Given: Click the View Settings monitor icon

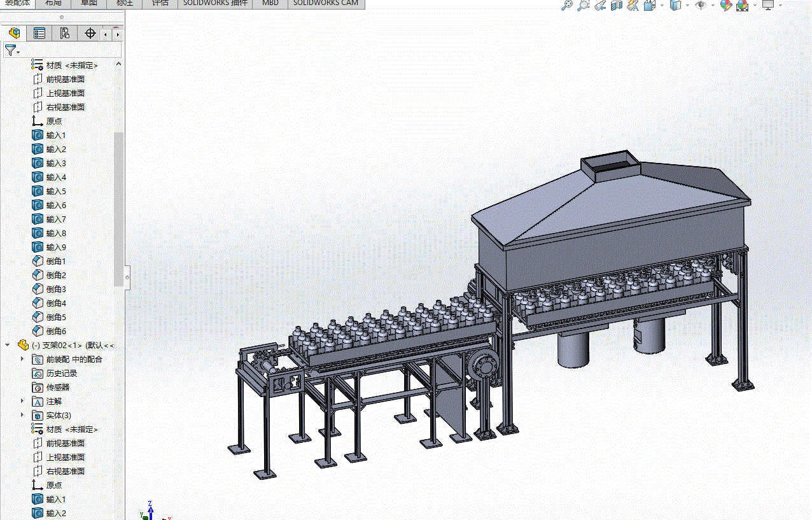Looking at the screenshot, I should click(768, 5).
